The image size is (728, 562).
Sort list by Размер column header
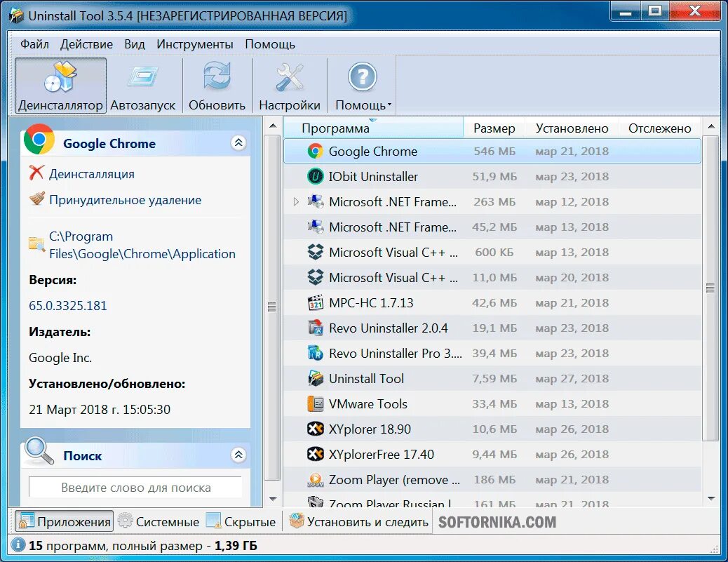click(494, 128)
